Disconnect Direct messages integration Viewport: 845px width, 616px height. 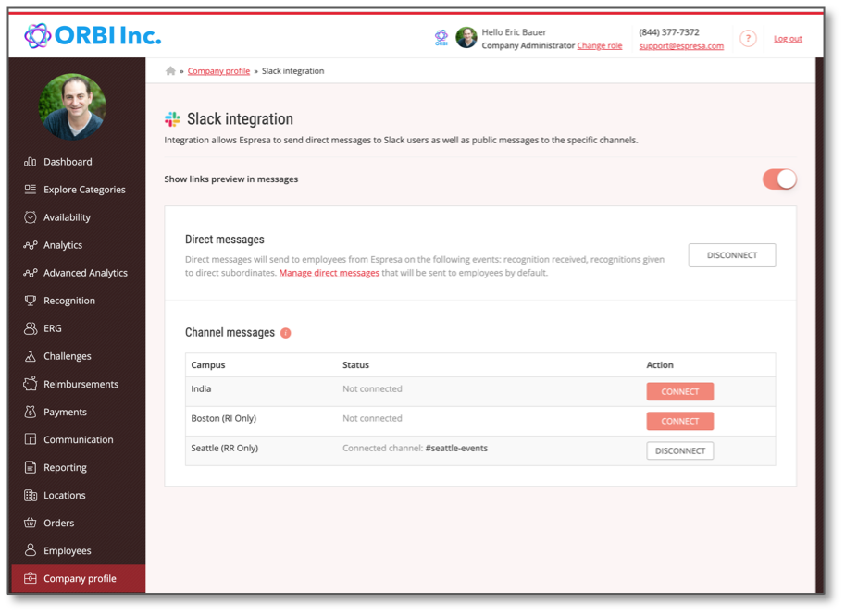pos(732,255)
